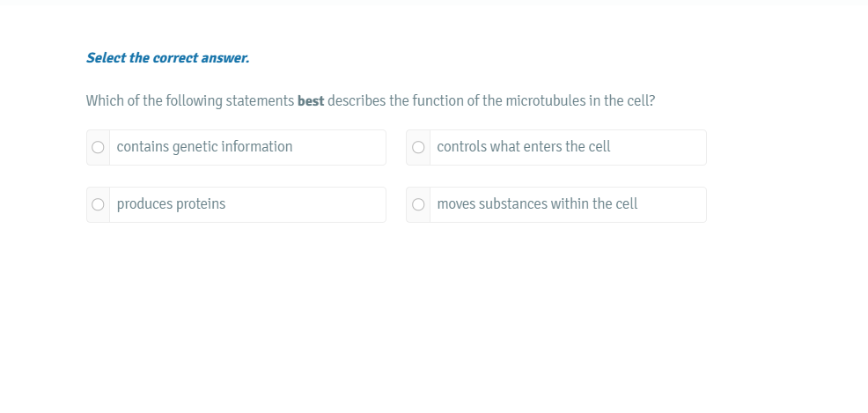Viewport: 868px width, 413px height.
Task: Click the 'controls what enters the cell' answer text
Action: 523,147
